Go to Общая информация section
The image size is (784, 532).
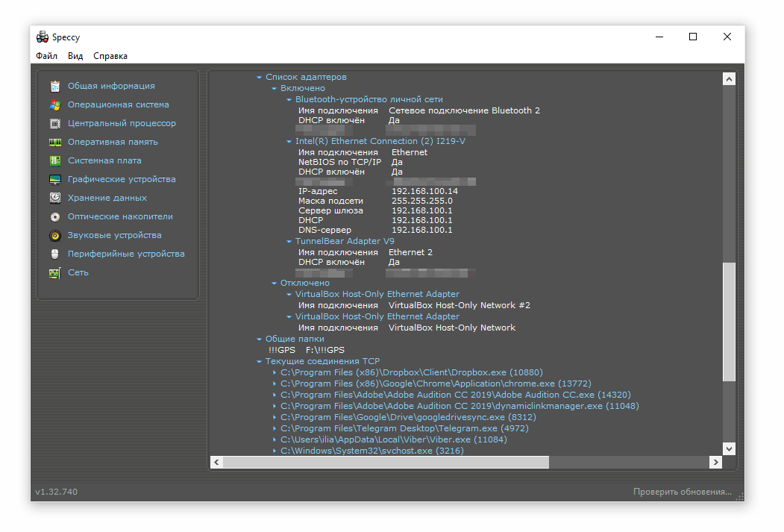[111, 86]
